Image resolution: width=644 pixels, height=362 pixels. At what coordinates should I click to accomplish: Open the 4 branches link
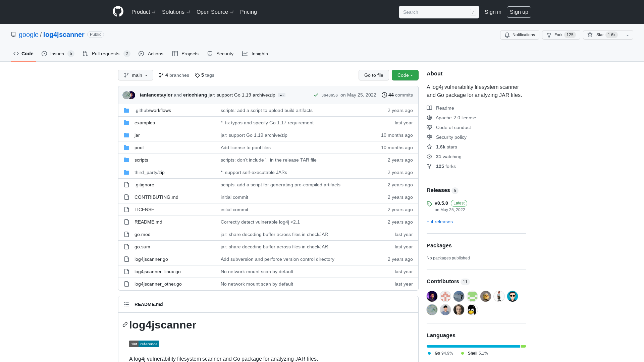174,75
